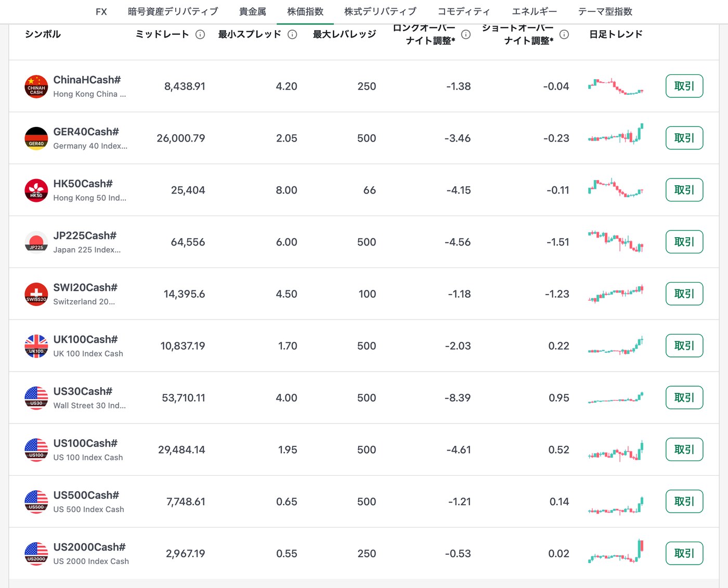Switch to the FX tab
This screenshot has height=588, width=728.
pos(101,11)
